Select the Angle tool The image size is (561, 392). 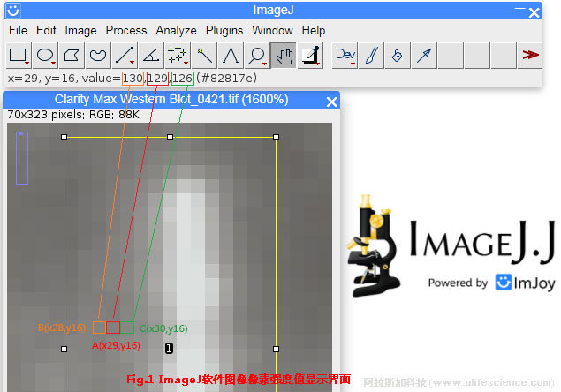[x=151, y=56]
